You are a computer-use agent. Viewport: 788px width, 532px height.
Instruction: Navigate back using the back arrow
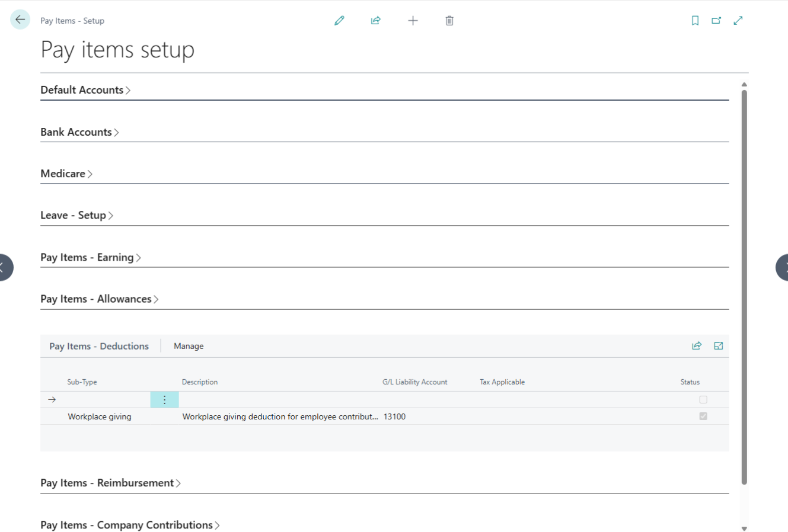click(20, 19)
